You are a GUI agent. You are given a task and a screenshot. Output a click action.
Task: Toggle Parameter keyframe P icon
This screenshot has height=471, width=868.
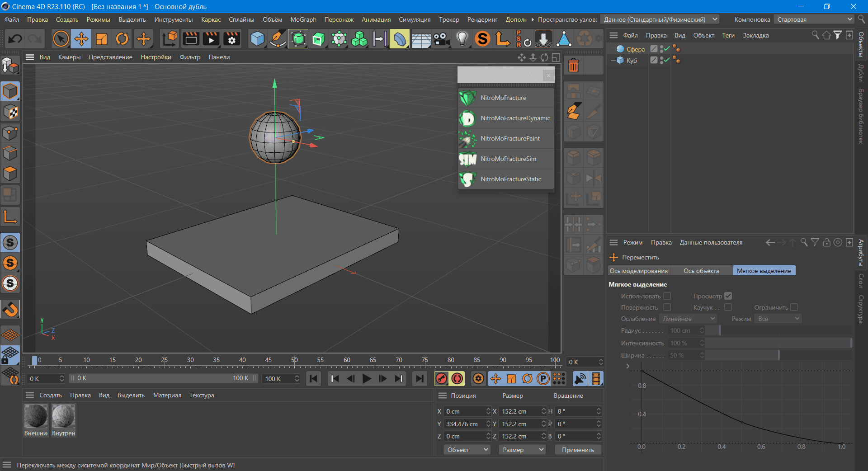click(543, 378)
